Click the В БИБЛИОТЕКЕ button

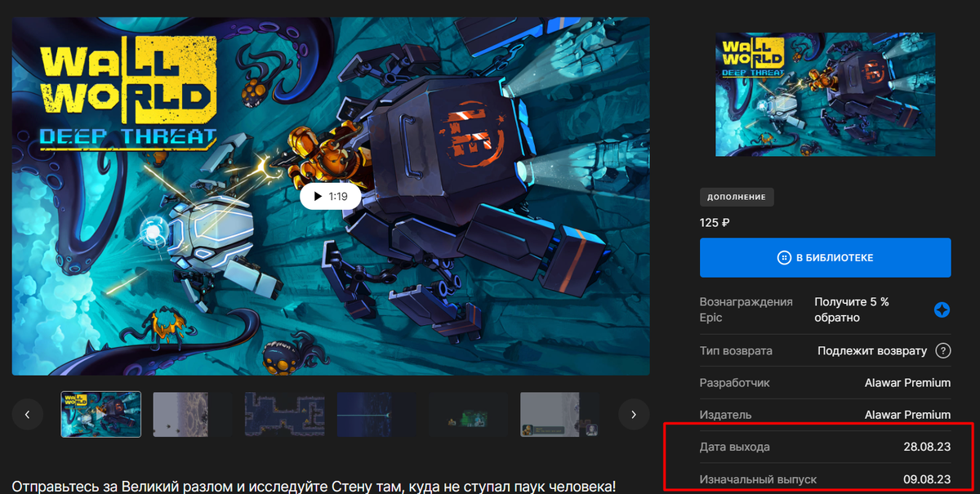pos(826,258)
